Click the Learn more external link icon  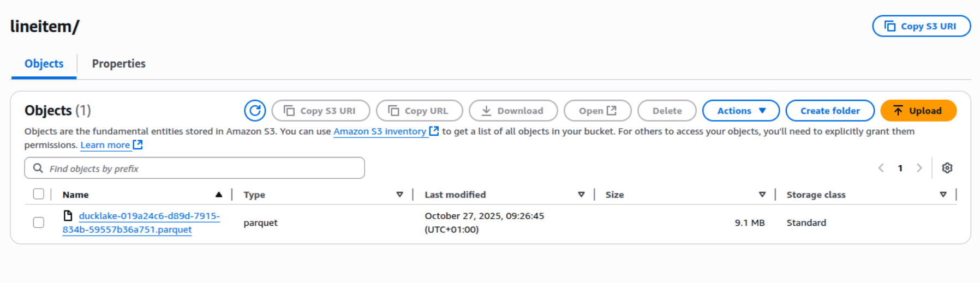click(x=138, y=145)
